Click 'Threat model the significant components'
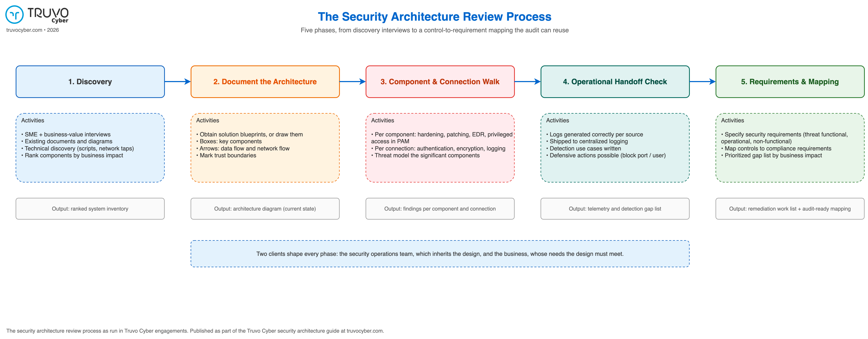The height and width of the screenshot is (339, 868). coord(425,155)
